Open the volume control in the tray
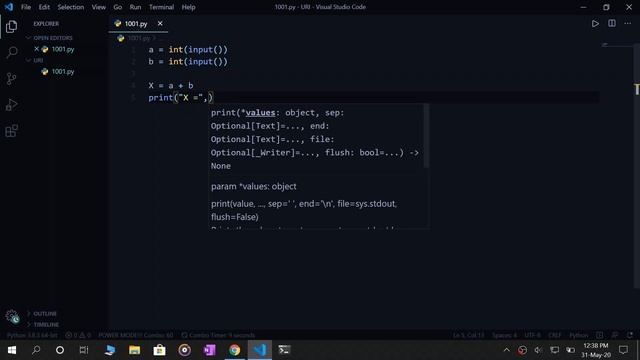Screen dimensions: 640x360 [538, 350]
